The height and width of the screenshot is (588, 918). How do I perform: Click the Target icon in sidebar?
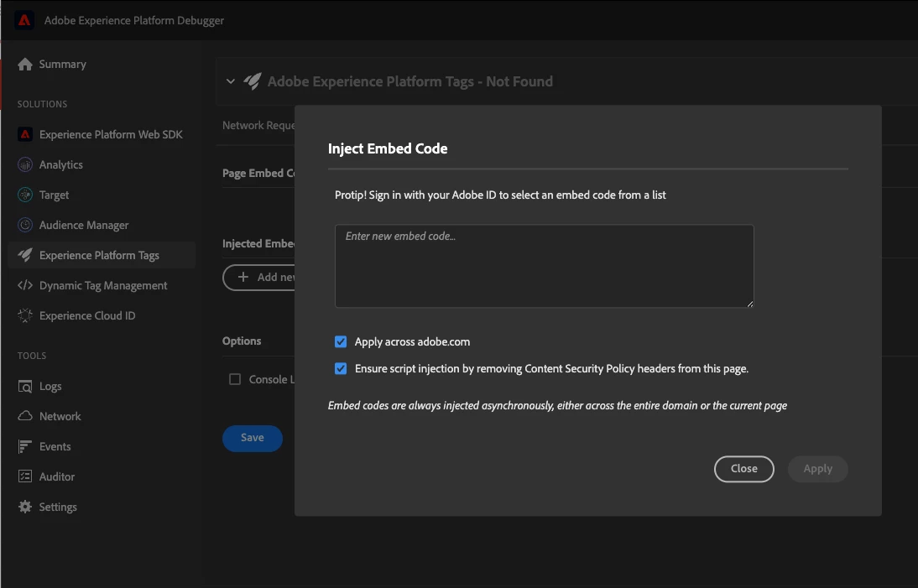click(x=24, y=195)
